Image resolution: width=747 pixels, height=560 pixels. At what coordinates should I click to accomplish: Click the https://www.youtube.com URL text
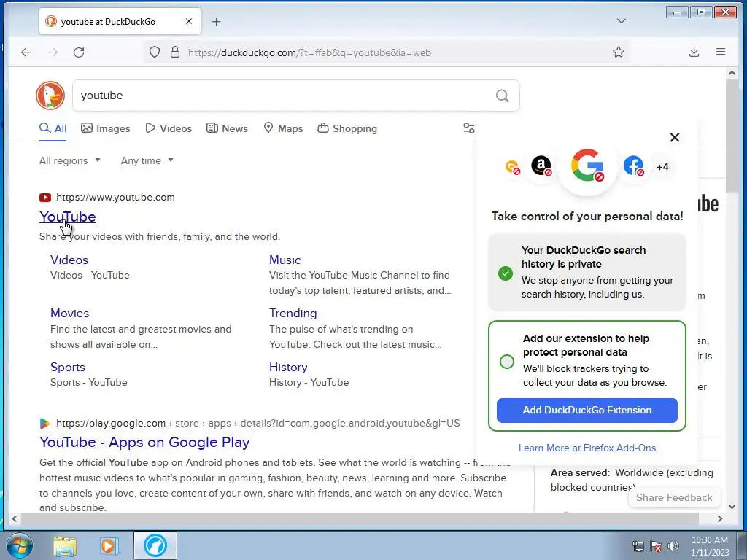[x=115, y=197]
